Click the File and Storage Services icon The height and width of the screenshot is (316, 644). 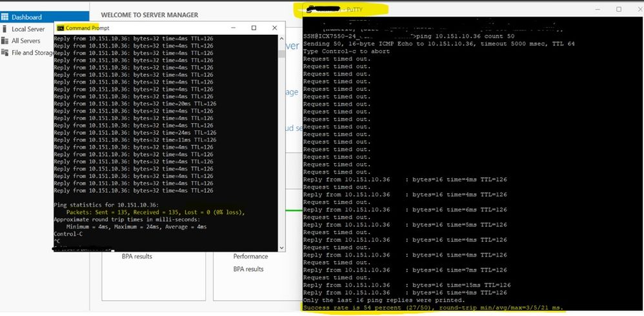[5, 53]
